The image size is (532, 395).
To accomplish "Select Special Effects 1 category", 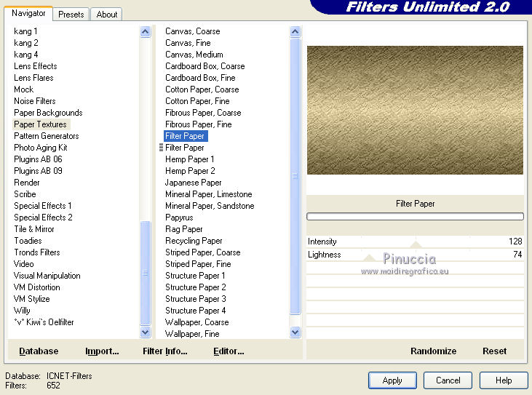I will click(x=43, y=206).
